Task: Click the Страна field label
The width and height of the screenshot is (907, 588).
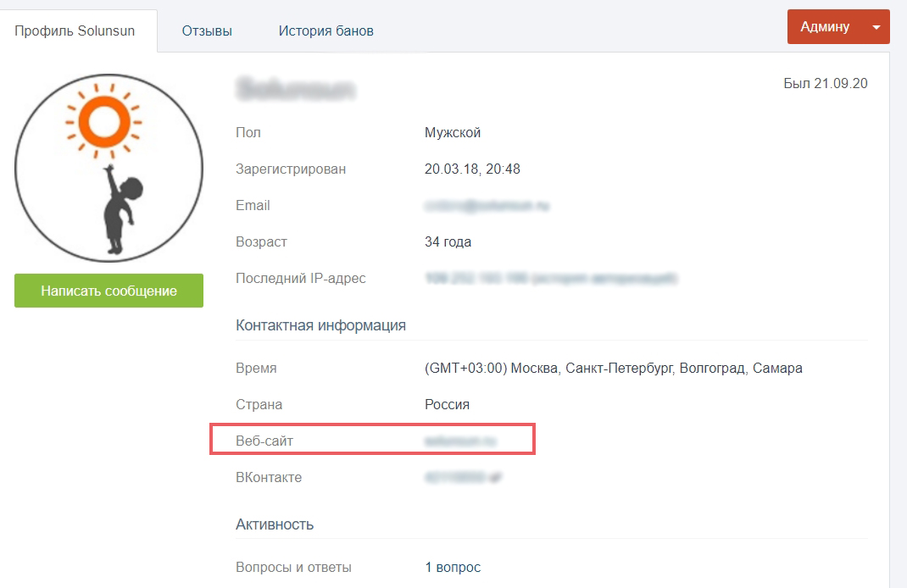Action: point(259,405)
